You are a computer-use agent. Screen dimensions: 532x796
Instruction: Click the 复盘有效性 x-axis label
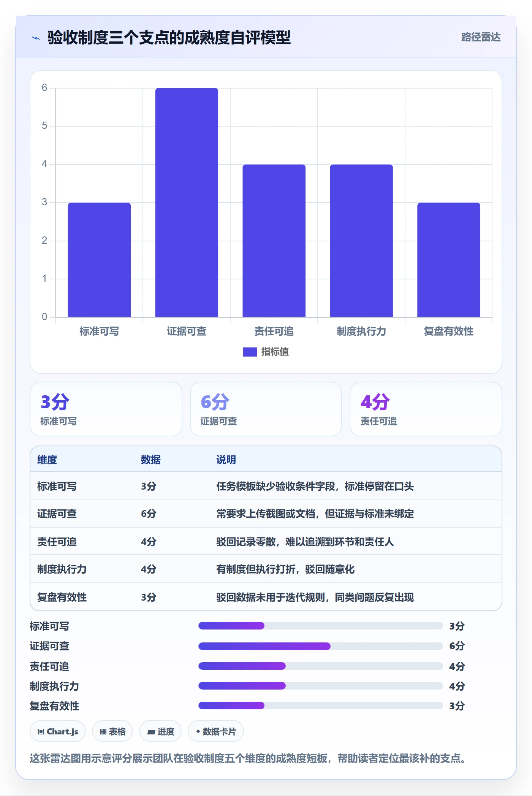[x=449, y=331]
